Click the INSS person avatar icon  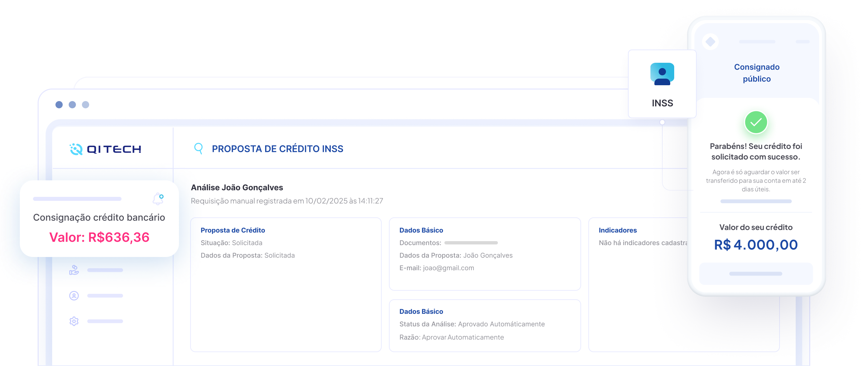pyautogui.click(x=662, y=74)
